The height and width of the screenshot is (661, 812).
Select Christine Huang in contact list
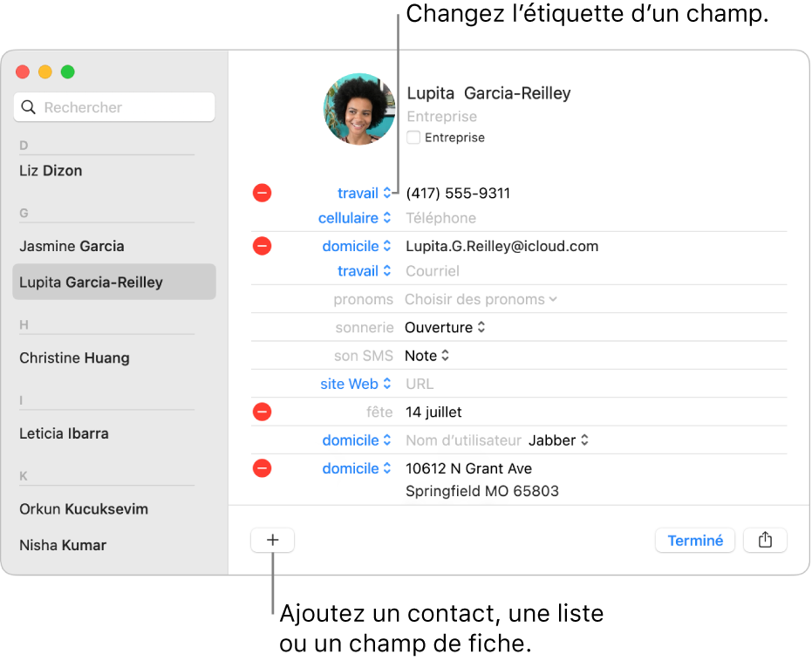pyautogui.click(x=75, y=358)
